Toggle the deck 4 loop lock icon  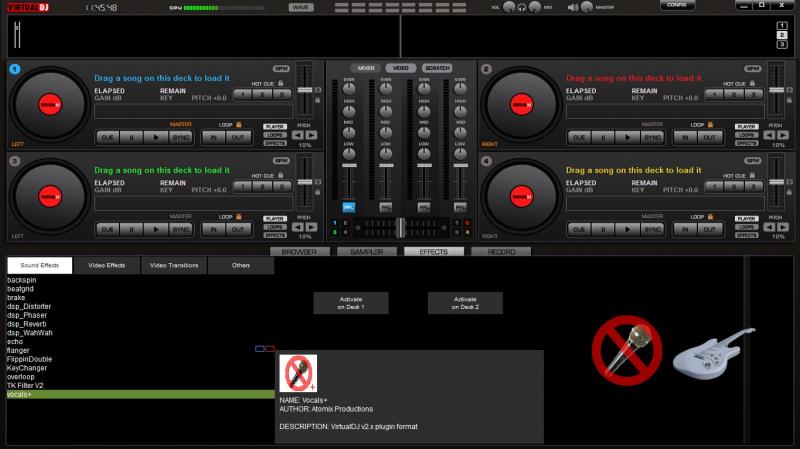click(710, 216)
